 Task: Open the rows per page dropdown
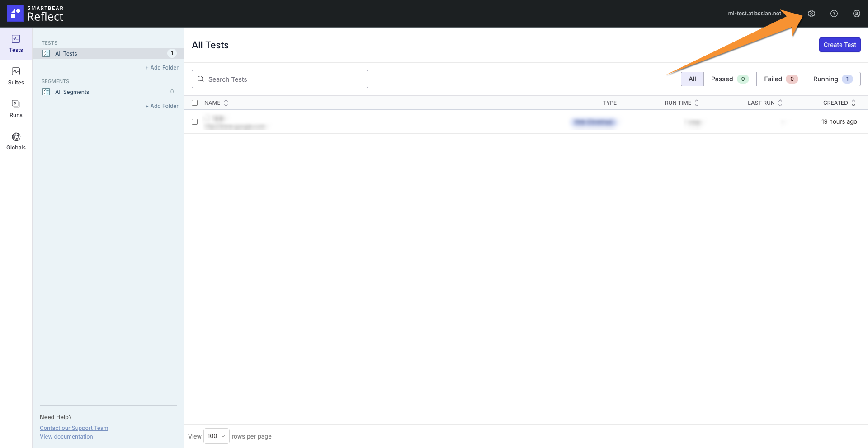click(x=217, y=436)
